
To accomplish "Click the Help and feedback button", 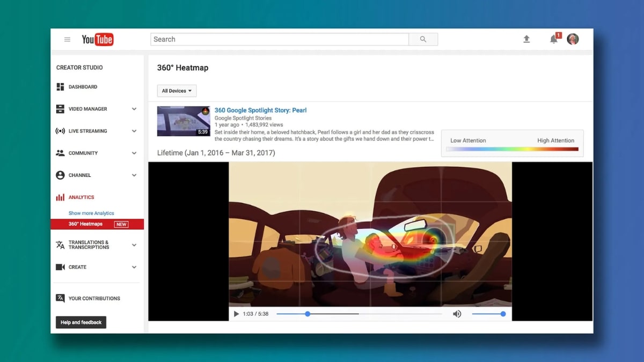I will click(x=81, y=322).
